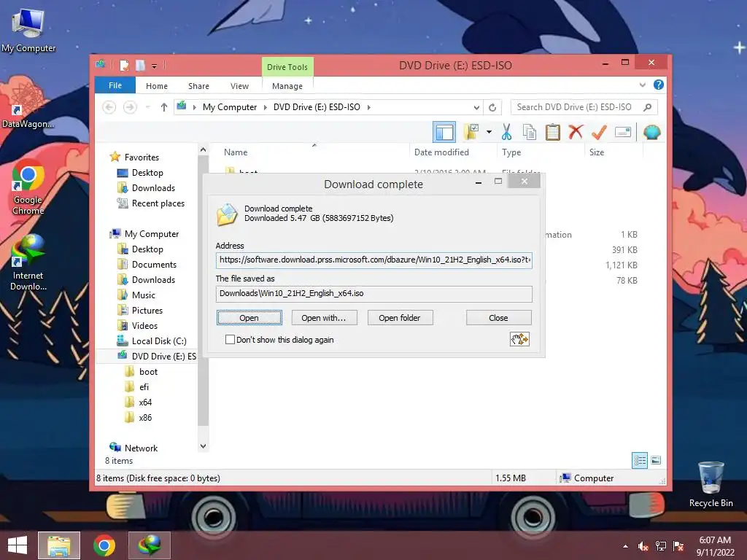Click the Back navigation arrow

click(x=109, y=107)
